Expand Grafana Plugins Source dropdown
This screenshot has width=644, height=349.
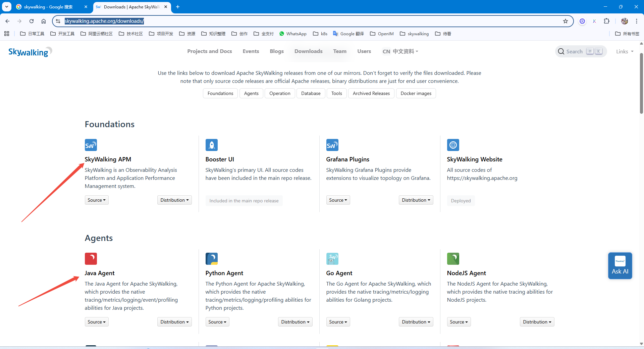coord(338,200)
